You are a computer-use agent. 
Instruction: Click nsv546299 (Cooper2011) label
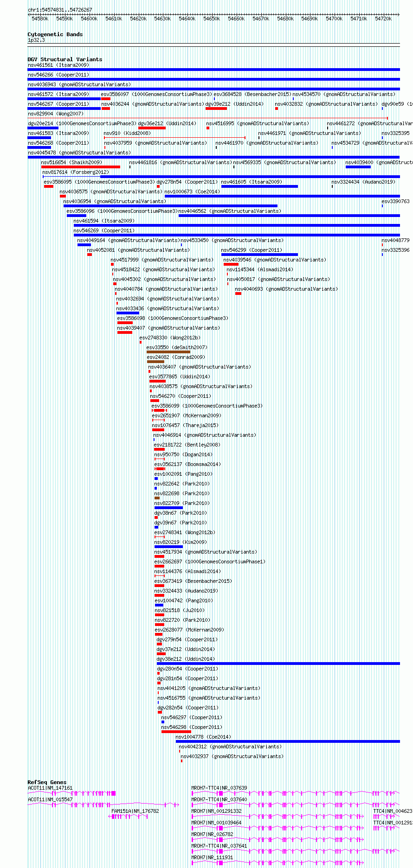point(252,250)
